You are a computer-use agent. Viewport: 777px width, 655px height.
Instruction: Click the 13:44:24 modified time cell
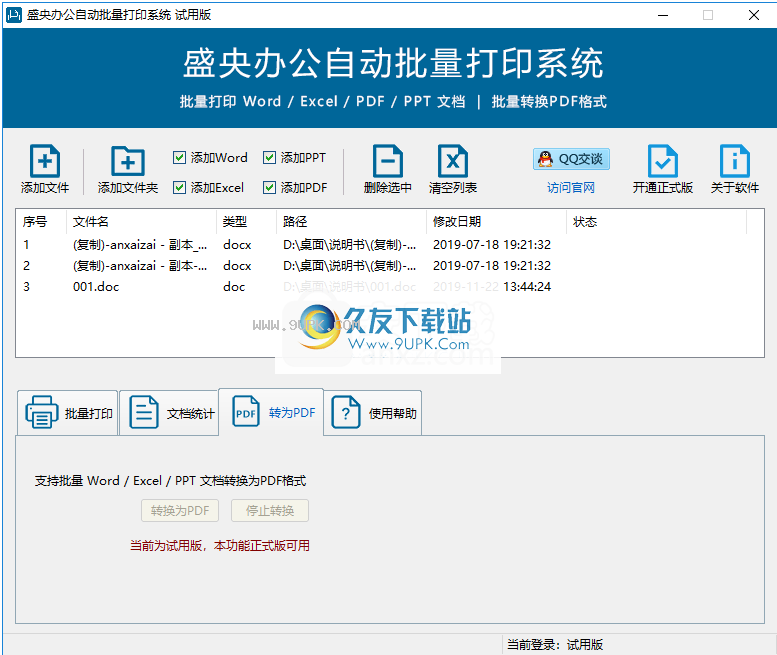[527, 287]
